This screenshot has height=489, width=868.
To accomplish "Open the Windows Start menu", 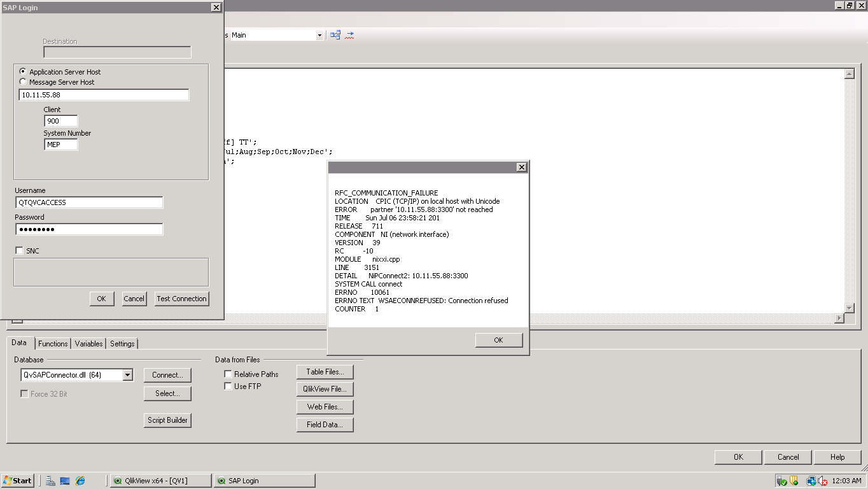I will click(18, 481).
